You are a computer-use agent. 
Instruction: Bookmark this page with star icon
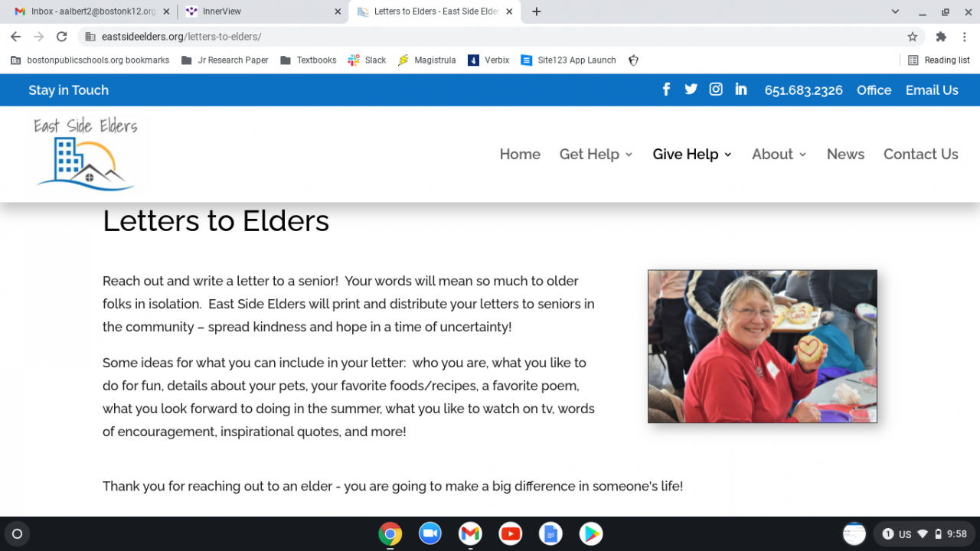click(913, 37)
